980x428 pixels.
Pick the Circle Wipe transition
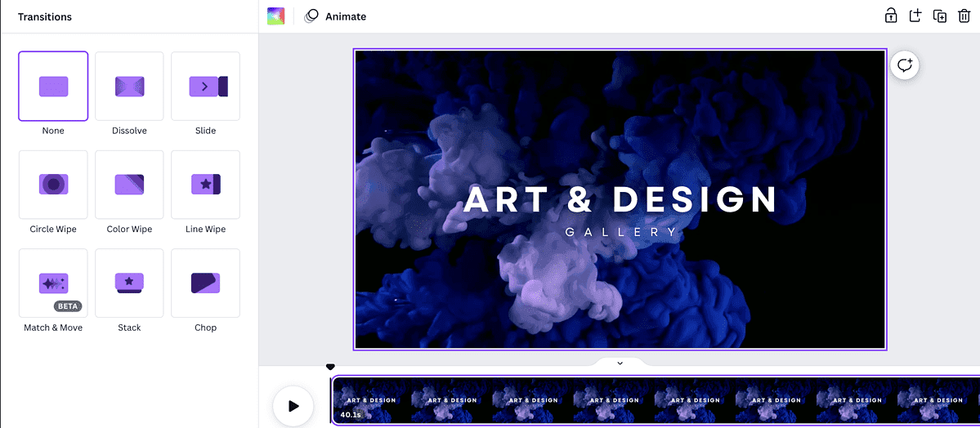pos(53,185)
